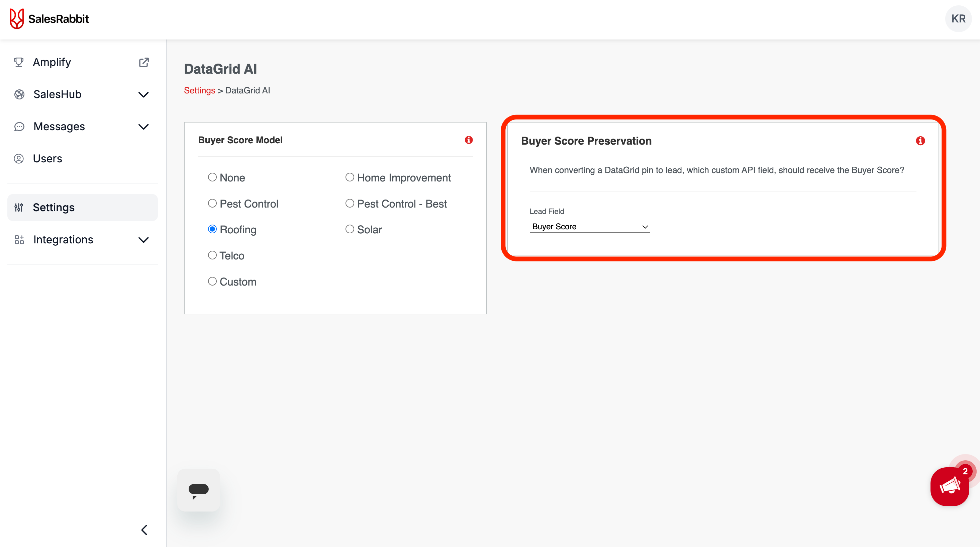Go to Users in the sidebar
This screenshot has height=547, width=980.
click(x=47, y=159)
